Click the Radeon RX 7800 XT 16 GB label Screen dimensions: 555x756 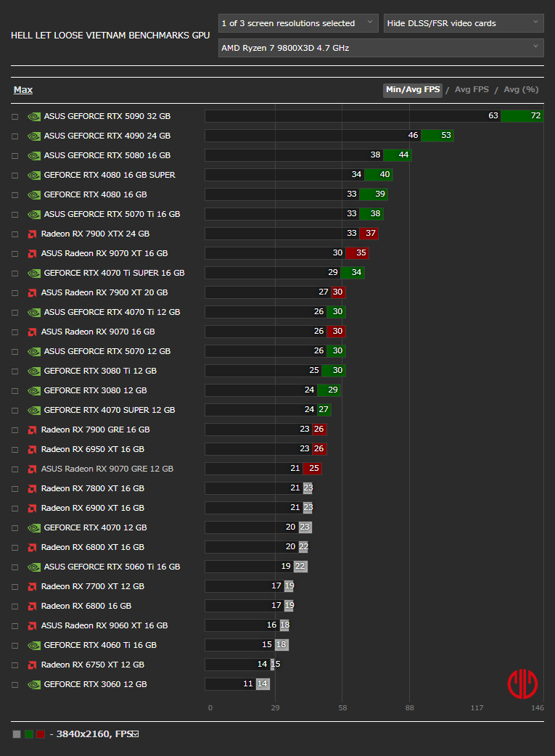coord(93,488)
